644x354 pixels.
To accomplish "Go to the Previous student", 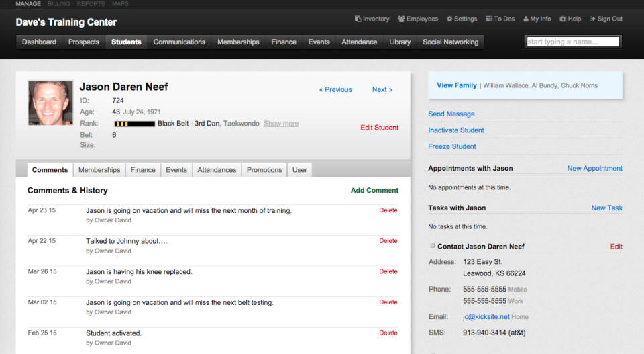I will [x=335, y=89].
